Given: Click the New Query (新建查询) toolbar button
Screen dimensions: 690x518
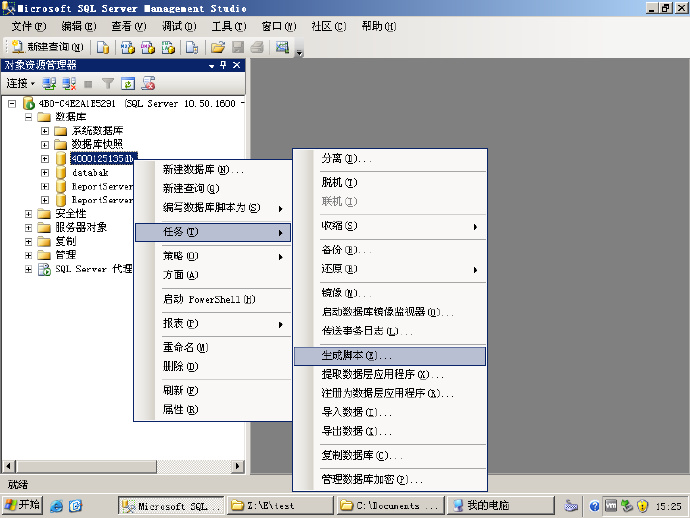Looking at the screenshot, I should 48,47.
